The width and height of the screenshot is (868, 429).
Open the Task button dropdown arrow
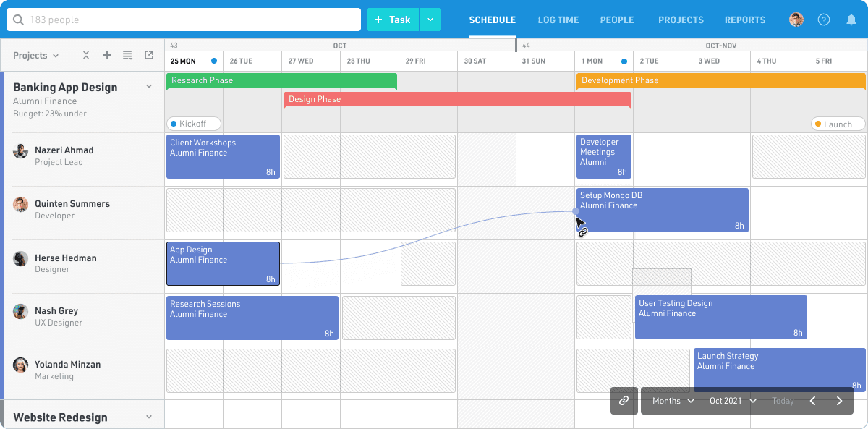(430, 20)
